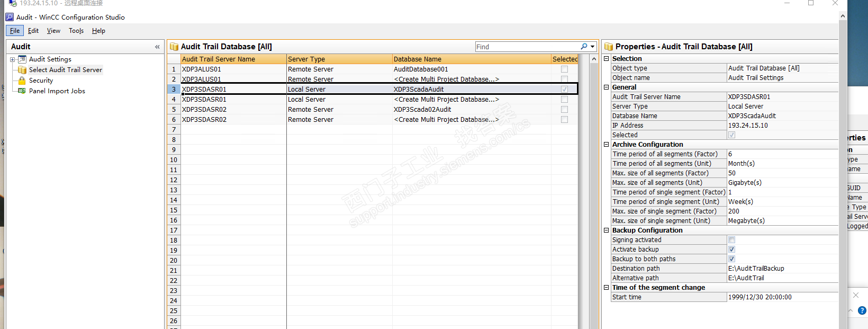Click XDP3ALUS01 server name in row 1
This screenshot has width=868, height=329.
point(233,69)
